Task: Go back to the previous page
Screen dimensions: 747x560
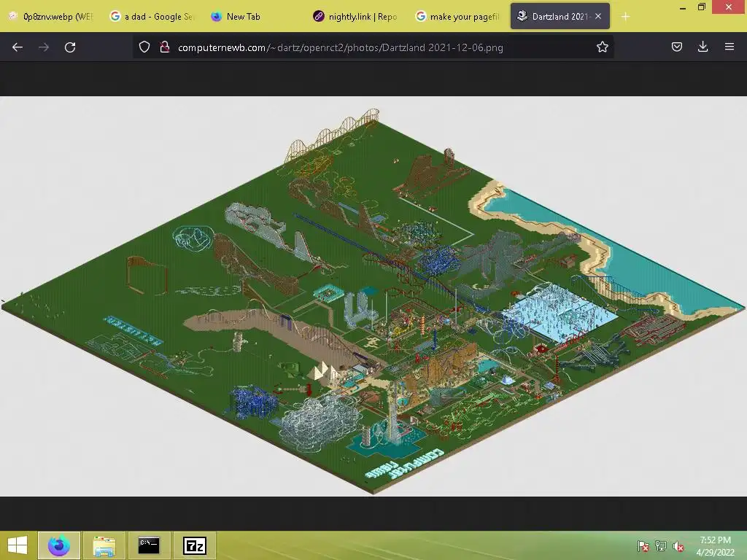Action: pos(18,47)
